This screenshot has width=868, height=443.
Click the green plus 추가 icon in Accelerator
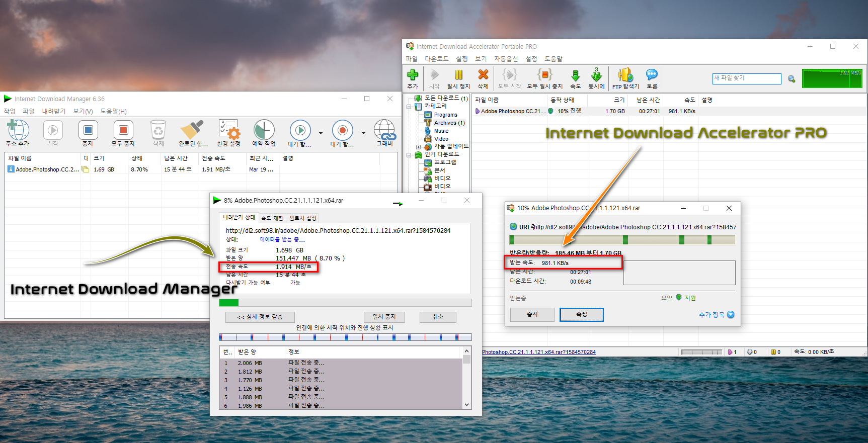[x=413, y=75]
